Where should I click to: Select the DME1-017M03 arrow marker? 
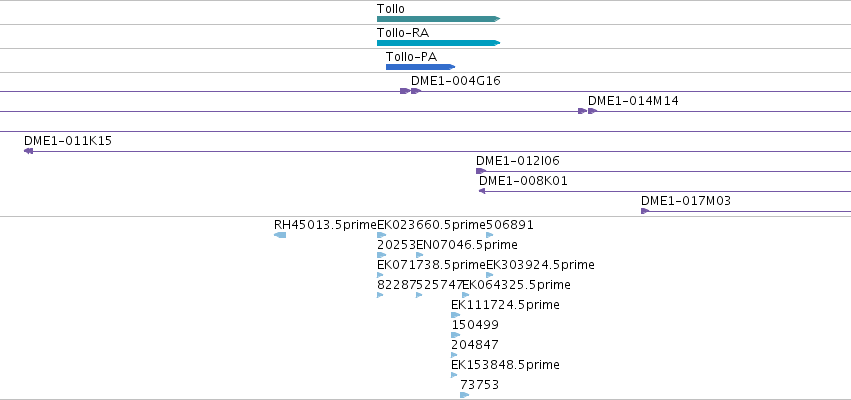pos(645,211)
